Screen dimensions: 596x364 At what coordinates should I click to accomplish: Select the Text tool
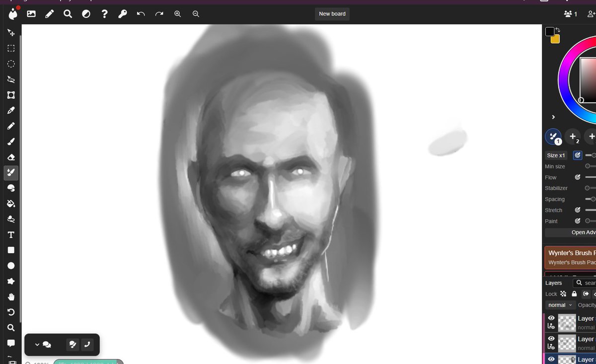tap(11, 234)
